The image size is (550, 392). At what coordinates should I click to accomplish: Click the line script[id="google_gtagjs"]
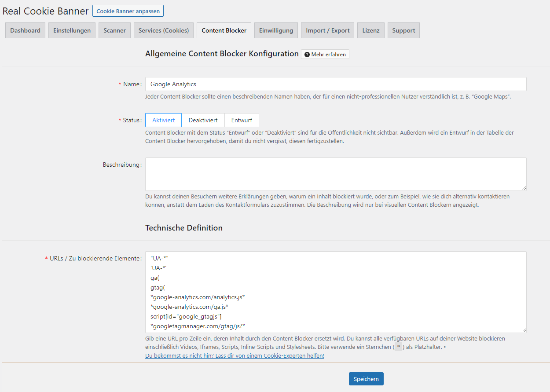186,316
